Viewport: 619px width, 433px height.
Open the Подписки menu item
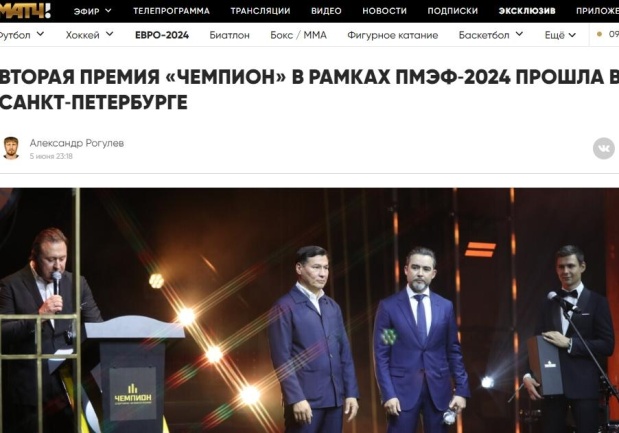point(452,11)
